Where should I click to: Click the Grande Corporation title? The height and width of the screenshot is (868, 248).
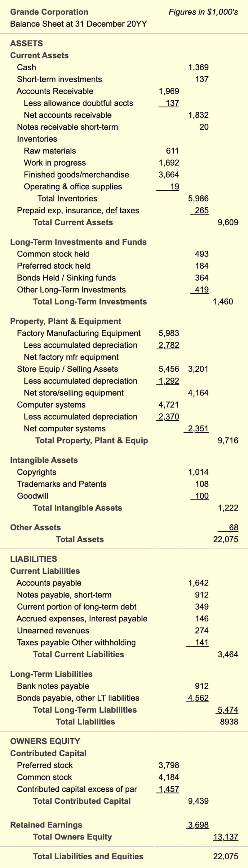tap(49, 12)
